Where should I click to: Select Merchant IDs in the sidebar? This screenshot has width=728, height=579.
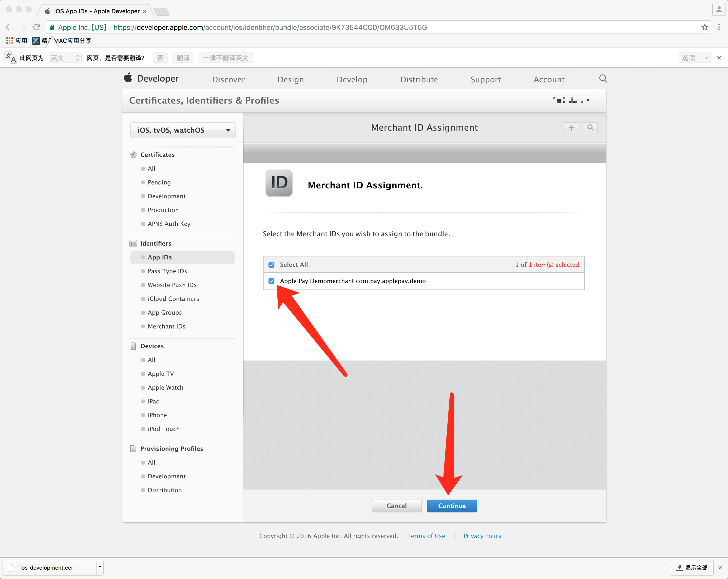coord(166,326)
